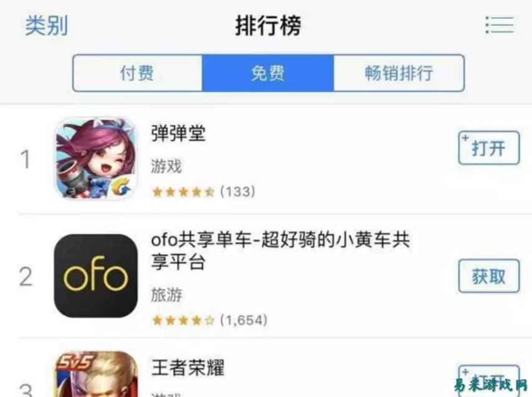532x397 pixels.
Task: View star rating of 弹弹堂 (133)
Action: tap(204, 192)
